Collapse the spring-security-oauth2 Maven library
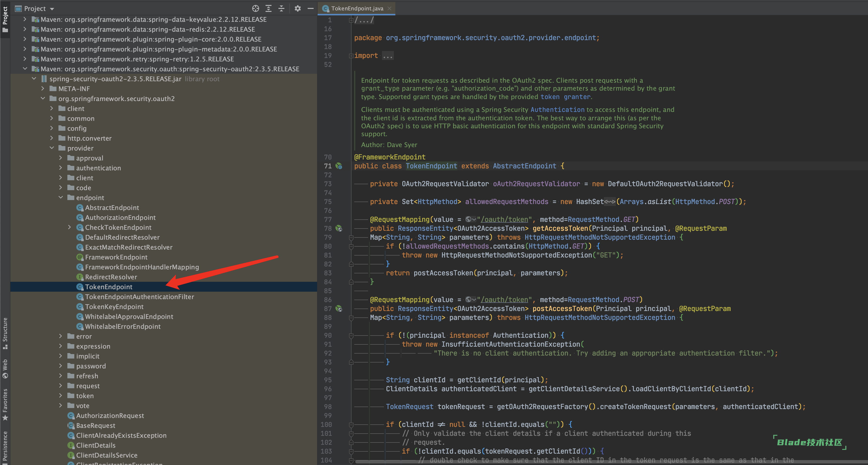 point(25,69)
